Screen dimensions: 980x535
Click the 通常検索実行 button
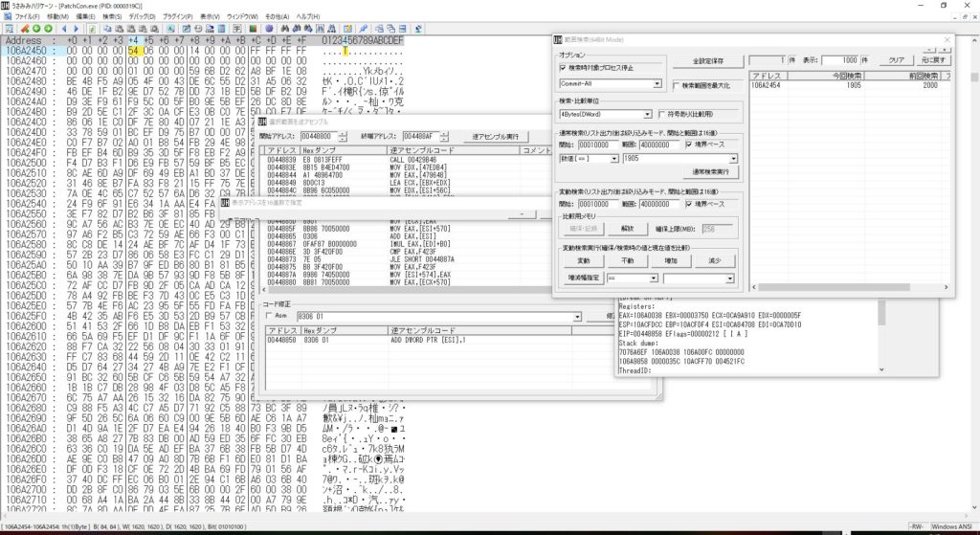[x=711, y=172]
